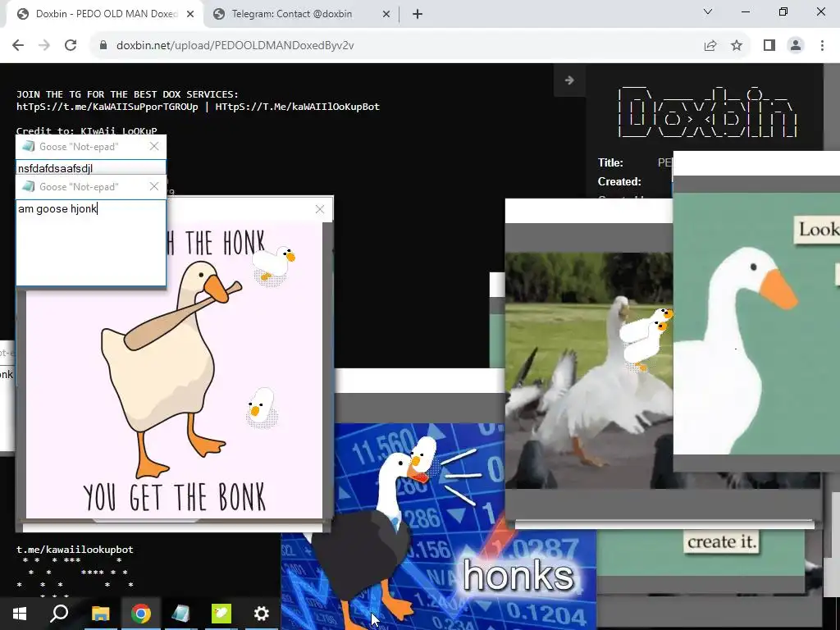Image resolution: width=840 pixels, height=630 pixels.
Task: Open the browser side panel icon
Action: pyautogui.click(x=769, y=46)
